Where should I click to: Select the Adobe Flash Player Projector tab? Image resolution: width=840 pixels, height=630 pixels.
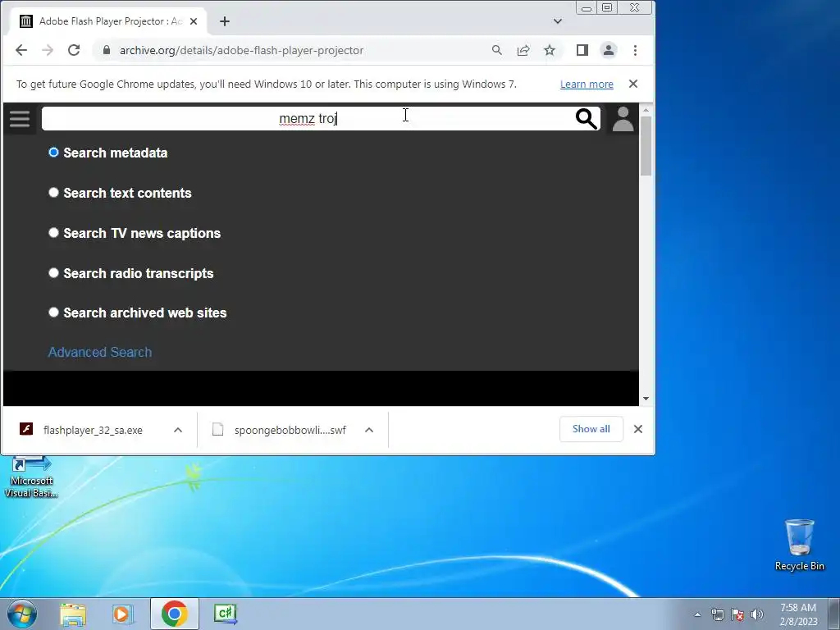click(108, 21)
